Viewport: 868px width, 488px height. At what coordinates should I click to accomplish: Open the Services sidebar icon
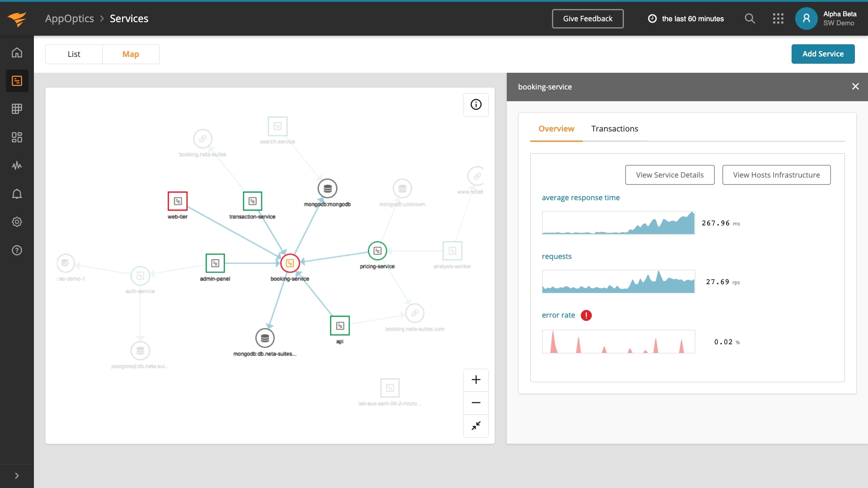pos(17,81)
